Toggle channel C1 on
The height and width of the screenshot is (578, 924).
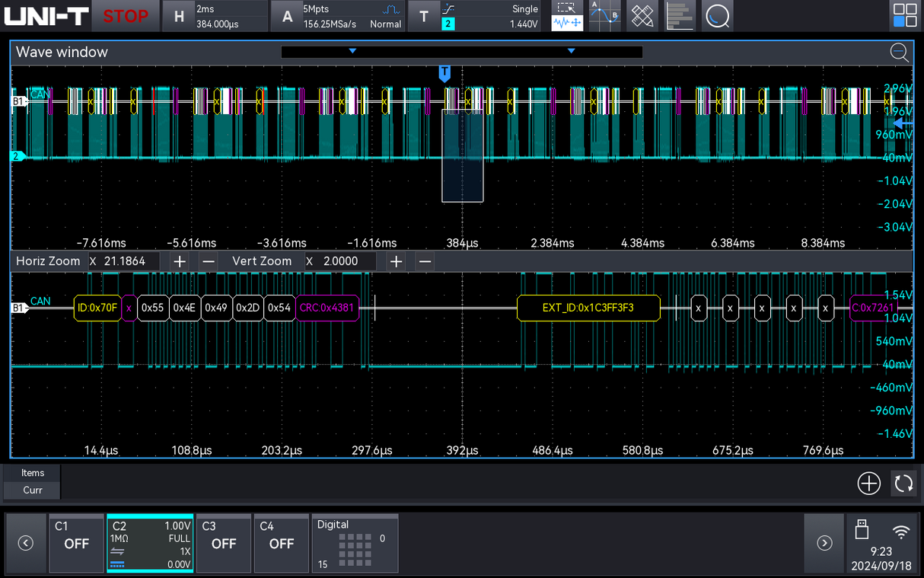click(76, 543)
